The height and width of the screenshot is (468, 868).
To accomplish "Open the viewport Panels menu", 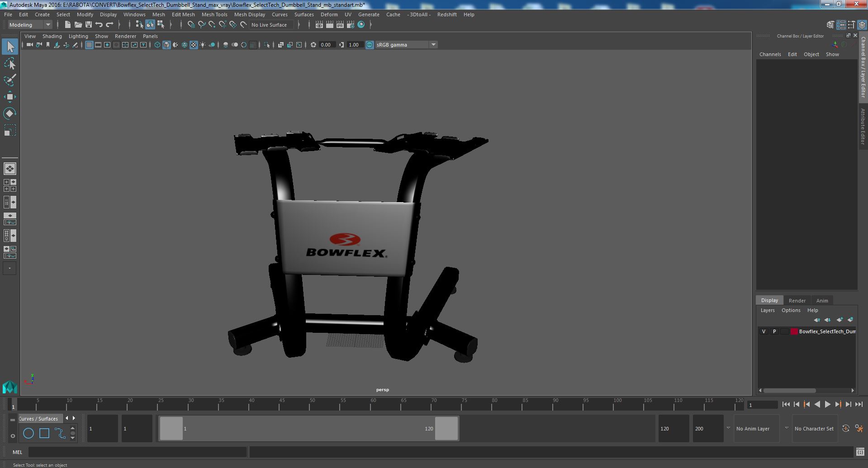I will tap(150, 36).
